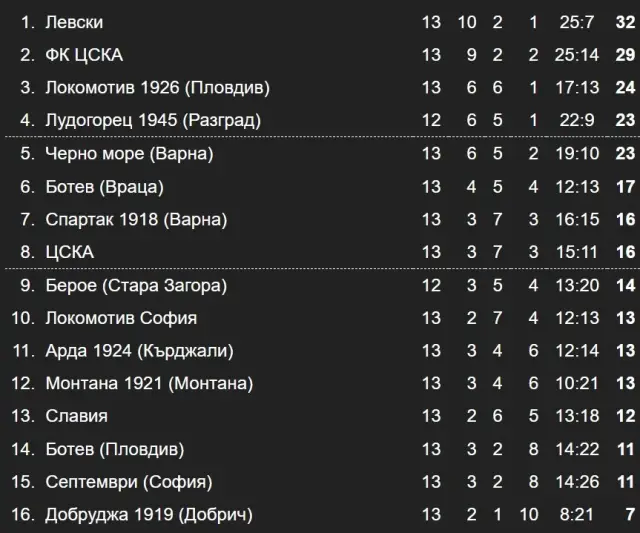Open Монтана 1921 (Монтана) team page
The width and height of the screenshot is (640, 533).
[x=149, y=384]
